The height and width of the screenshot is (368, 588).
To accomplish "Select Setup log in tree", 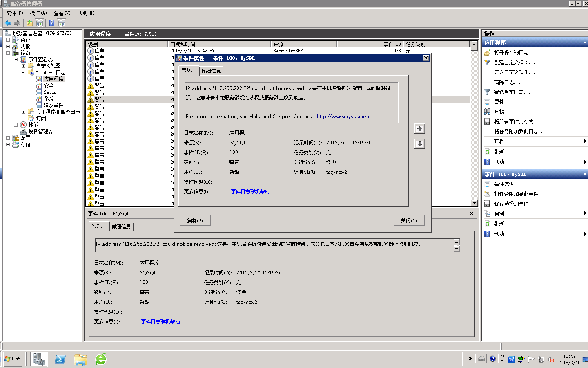I will click(50, 92).
